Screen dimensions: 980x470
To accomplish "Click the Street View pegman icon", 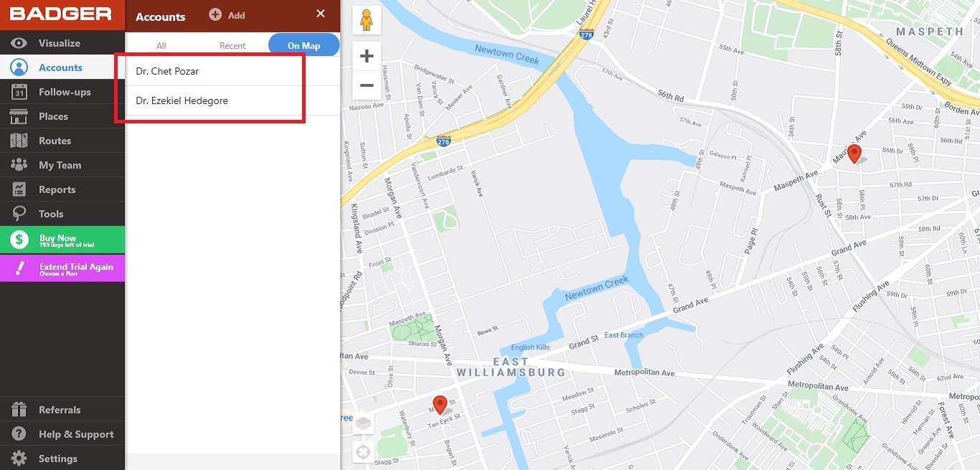I will pos(367,20).
